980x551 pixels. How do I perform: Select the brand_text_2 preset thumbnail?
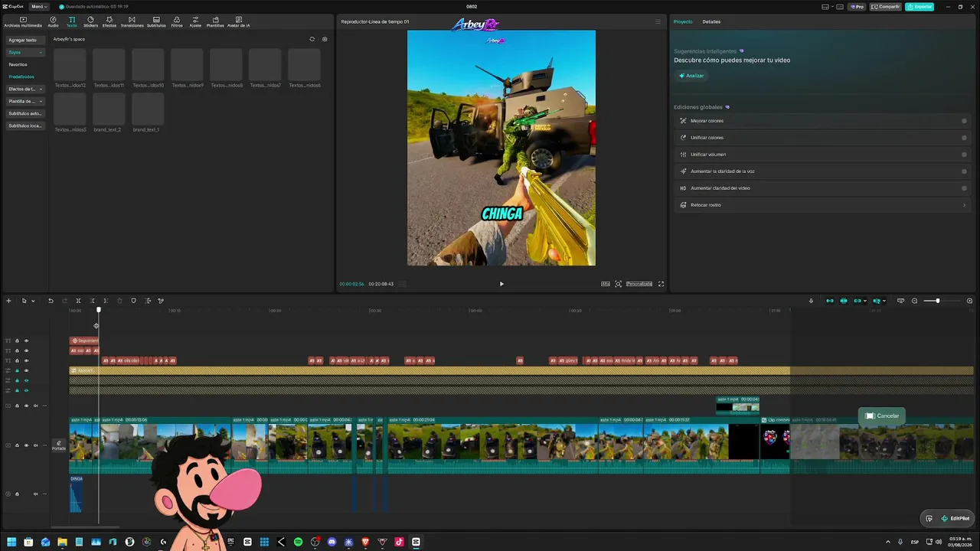[109, 109]
